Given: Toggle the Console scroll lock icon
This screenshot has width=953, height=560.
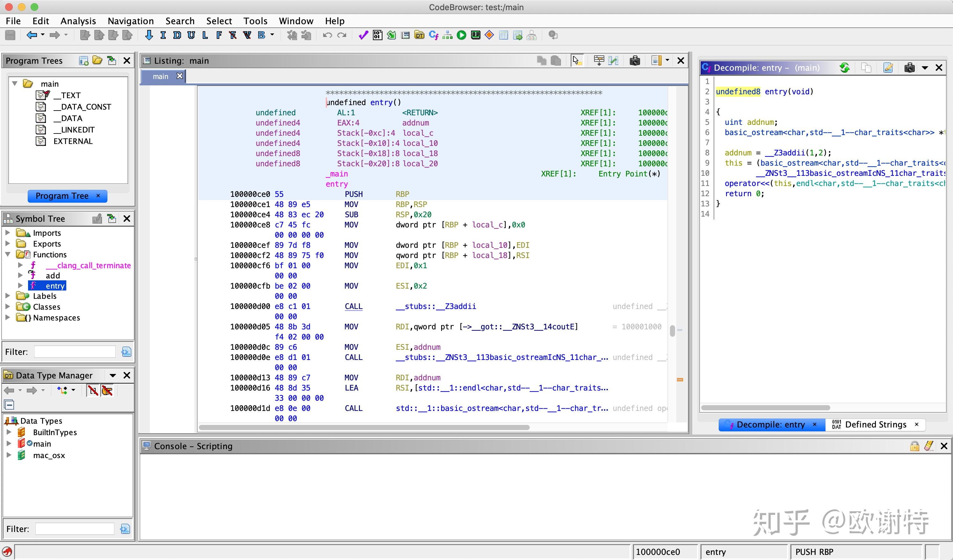Looking at the screenshot, I should coord(914,446).
